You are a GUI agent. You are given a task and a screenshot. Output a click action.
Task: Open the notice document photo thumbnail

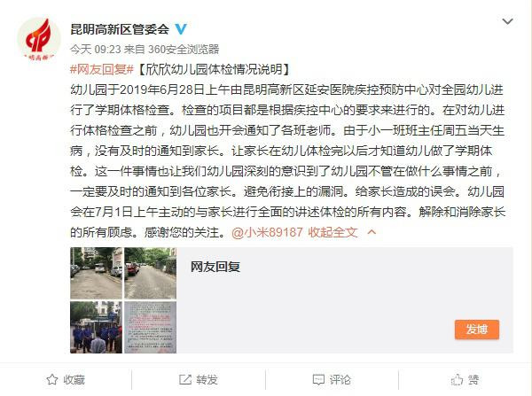pyautogui.click(x=151, y=327)
